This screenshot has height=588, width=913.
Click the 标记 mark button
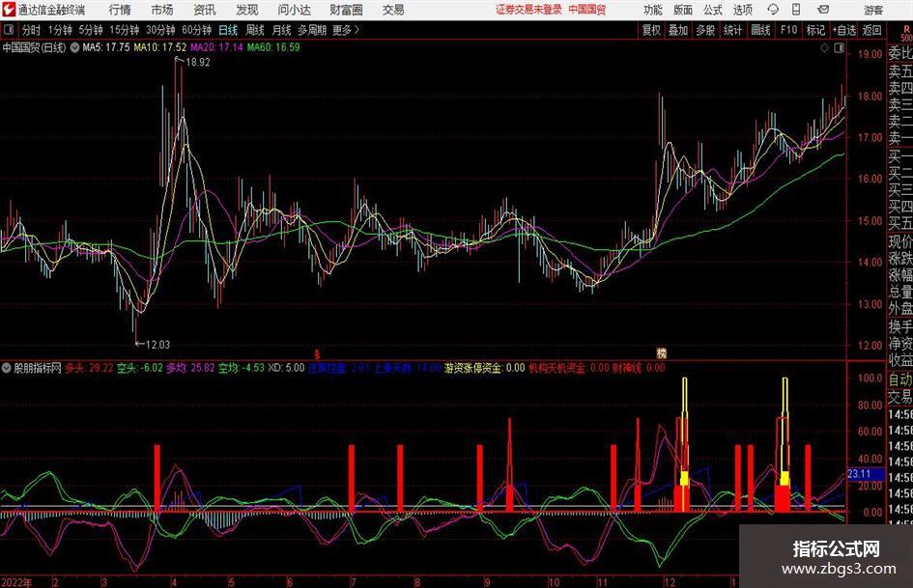tap(815, 30)
